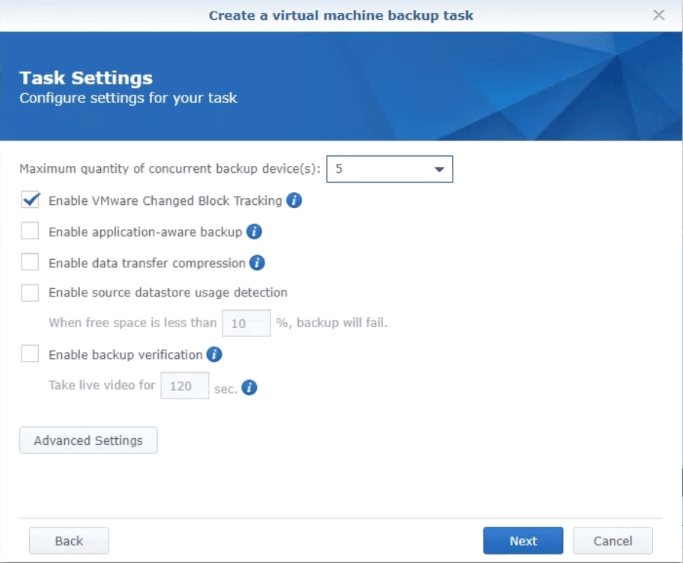This screenshot has height=563, width=683.
Task: View info about data transfer compression
Action: click(x=257, y=263)
